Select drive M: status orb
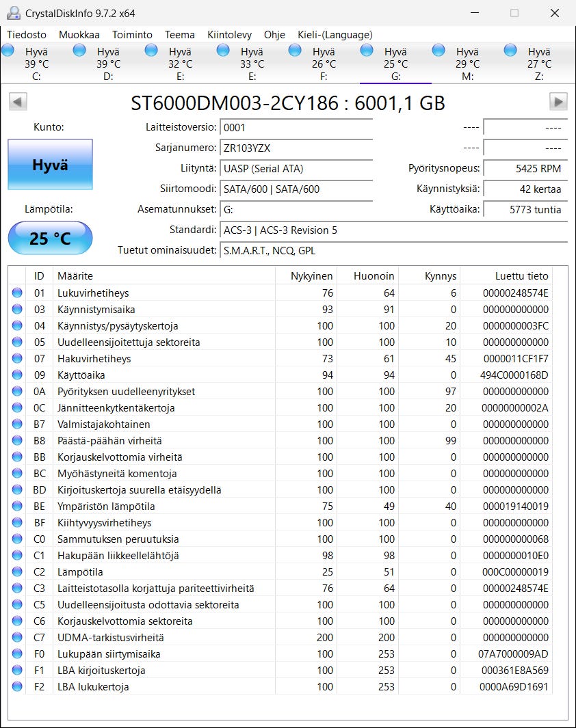The height and width of the screenshot is (728, 576). [438, 50]
